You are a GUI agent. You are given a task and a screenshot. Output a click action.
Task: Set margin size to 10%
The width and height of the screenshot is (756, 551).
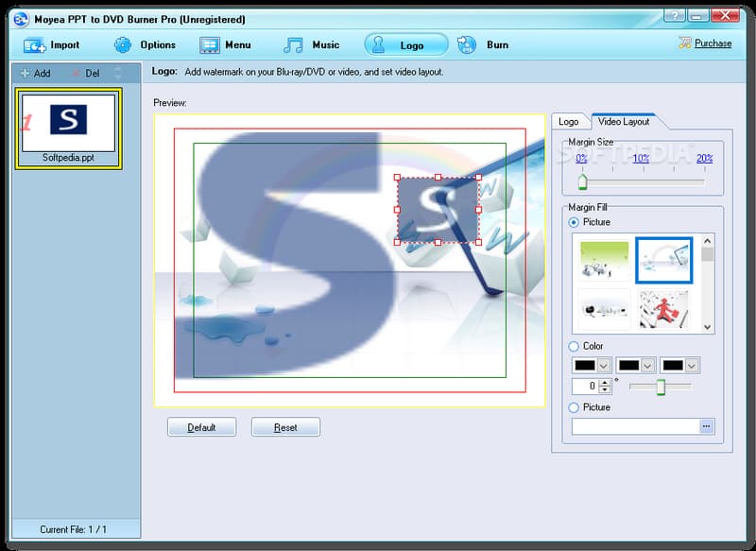[x=641, y=158]
